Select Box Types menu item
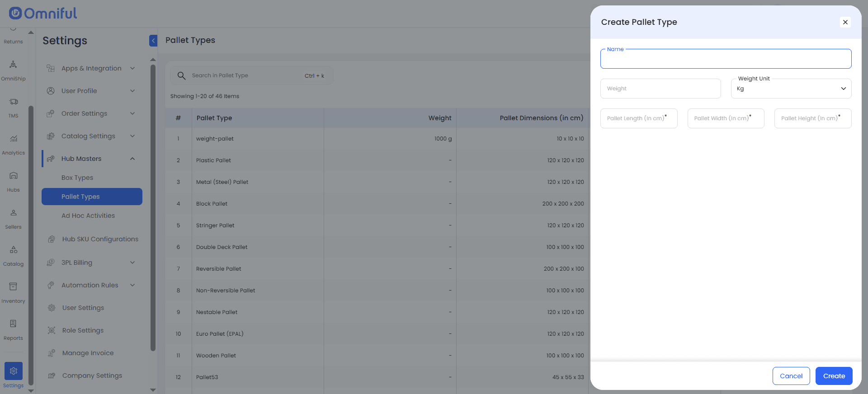 [x=77, y=178]
